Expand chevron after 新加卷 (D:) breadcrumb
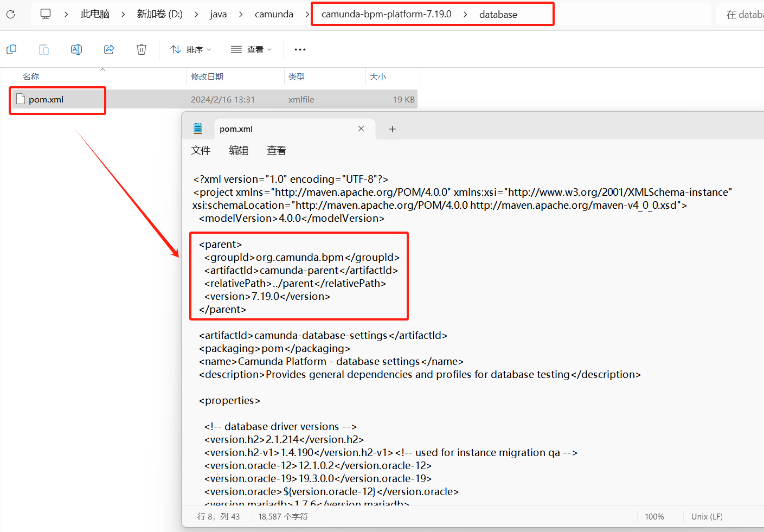Viewport: 764px width, 532px height. pos(196,14)
